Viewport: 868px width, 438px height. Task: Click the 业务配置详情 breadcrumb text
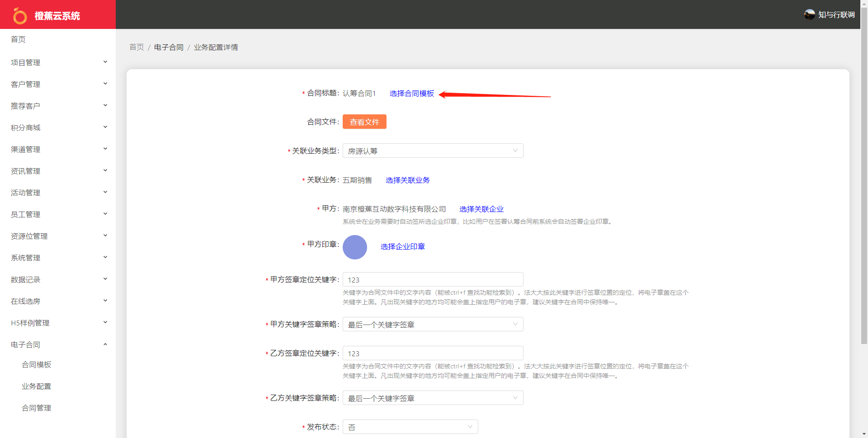[x=216, y=47]
